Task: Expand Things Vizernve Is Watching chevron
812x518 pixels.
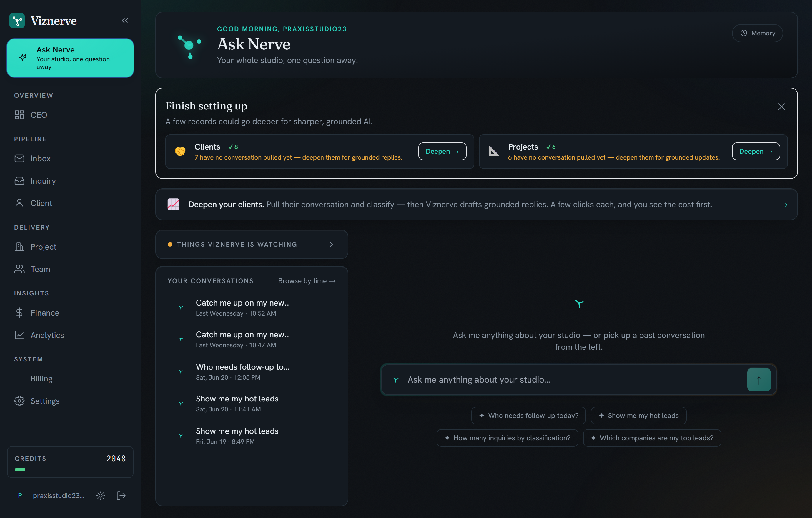Action: 331,244
